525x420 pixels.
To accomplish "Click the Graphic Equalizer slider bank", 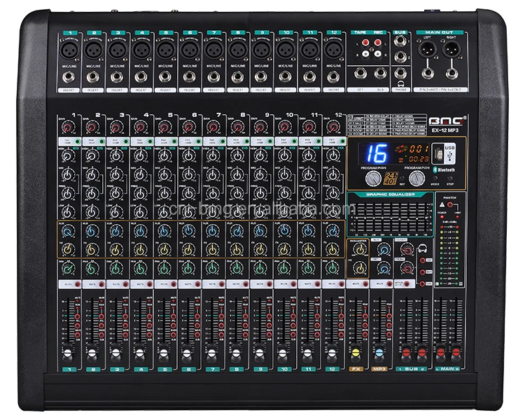I will pyautogui.click(x=391, y=216).
